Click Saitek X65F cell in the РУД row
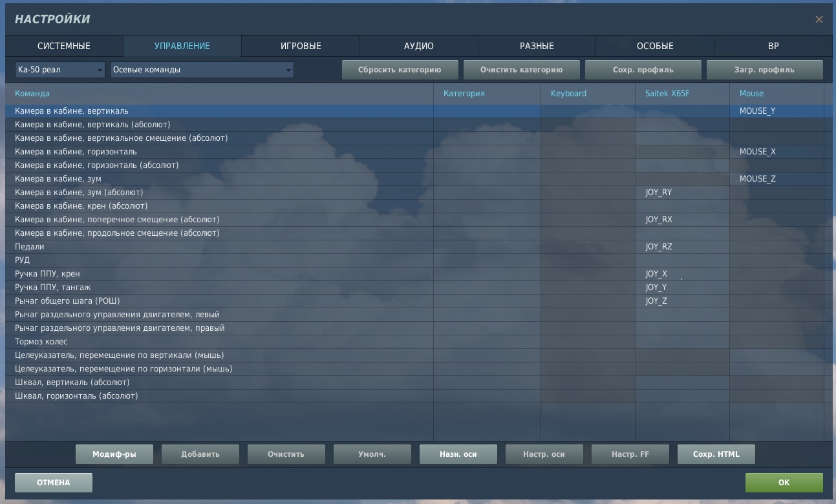836x504 pixels. [682, 260]
